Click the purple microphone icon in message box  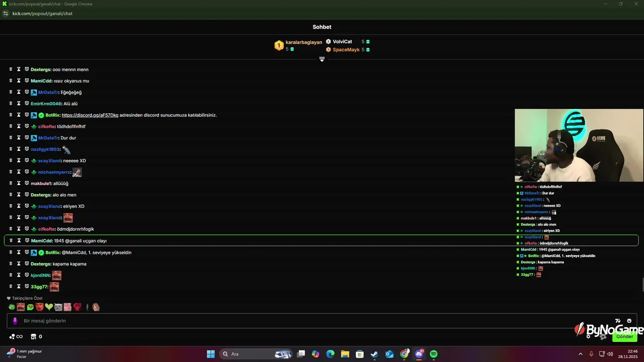pyautogui.click(x=15, y=321)
